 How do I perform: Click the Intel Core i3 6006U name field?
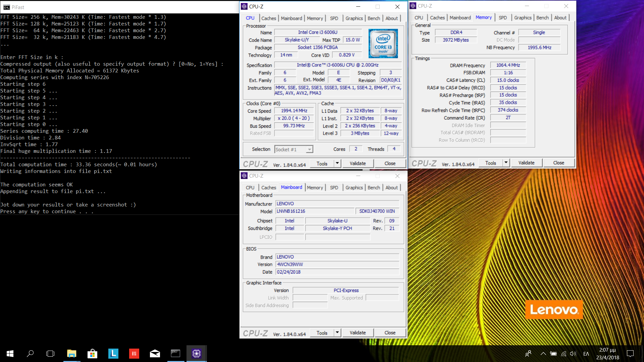click(x=318, y=32)
